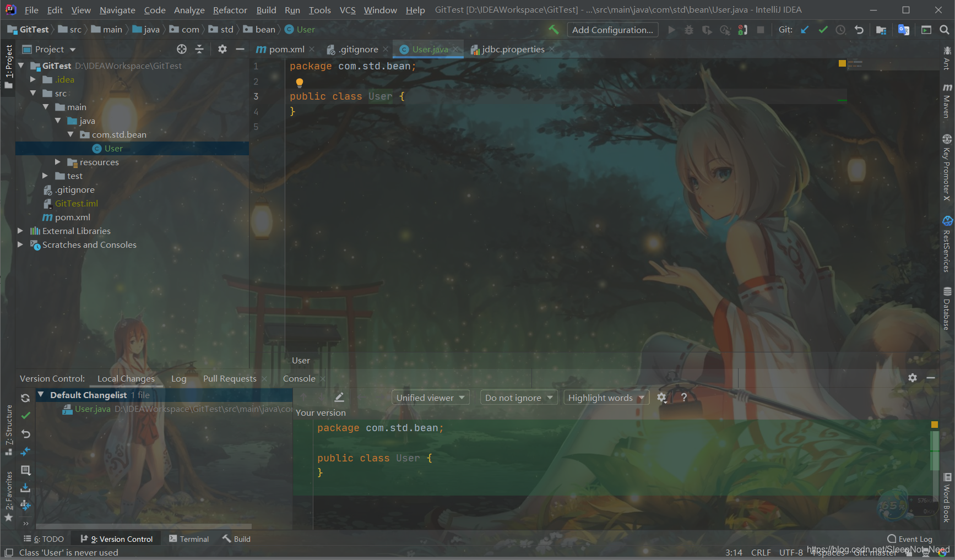Collapse the src folder
The width and height of the screenshot is (955, 560).
pos(32,93)
